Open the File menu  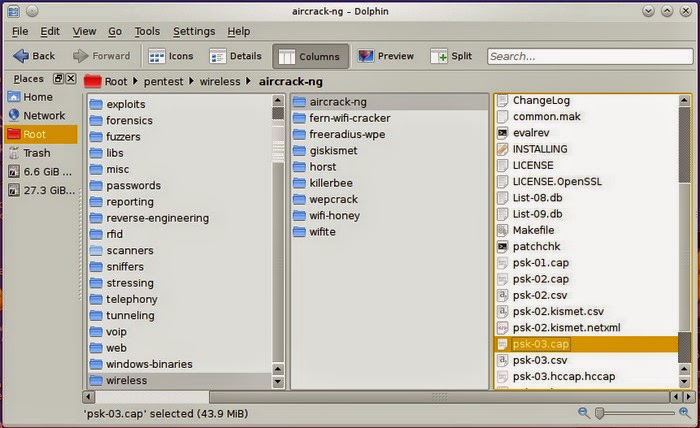(x=20, y=31)
